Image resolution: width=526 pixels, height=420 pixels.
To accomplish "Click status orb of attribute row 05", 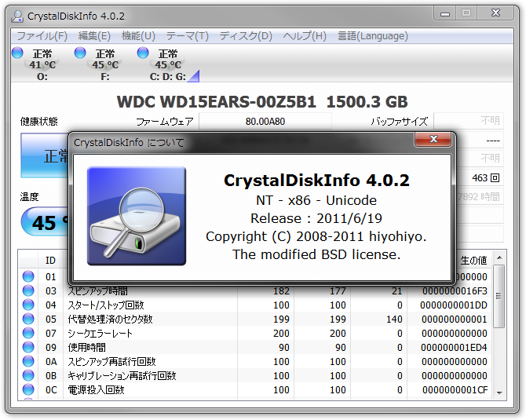I will (28, 319).
